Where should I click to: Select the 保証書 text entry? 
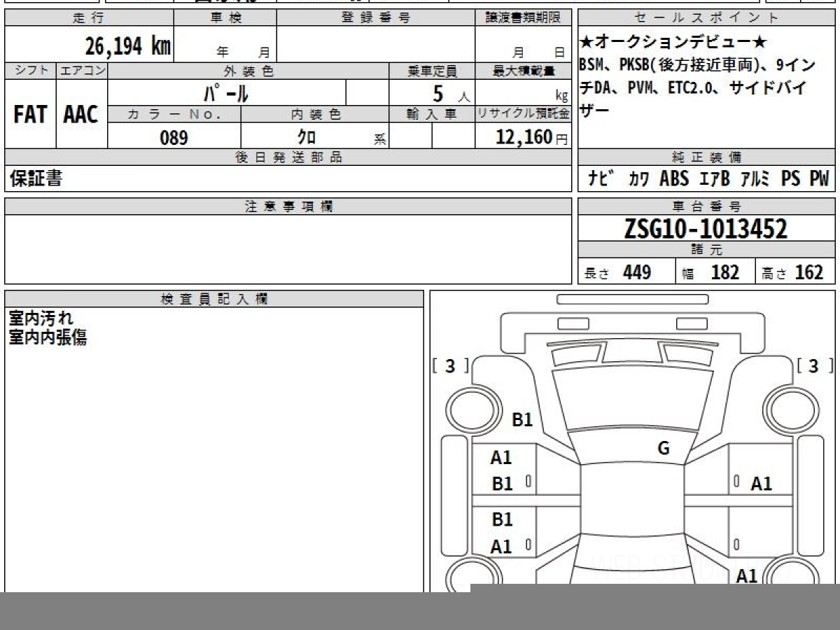(x=36, y=179)
